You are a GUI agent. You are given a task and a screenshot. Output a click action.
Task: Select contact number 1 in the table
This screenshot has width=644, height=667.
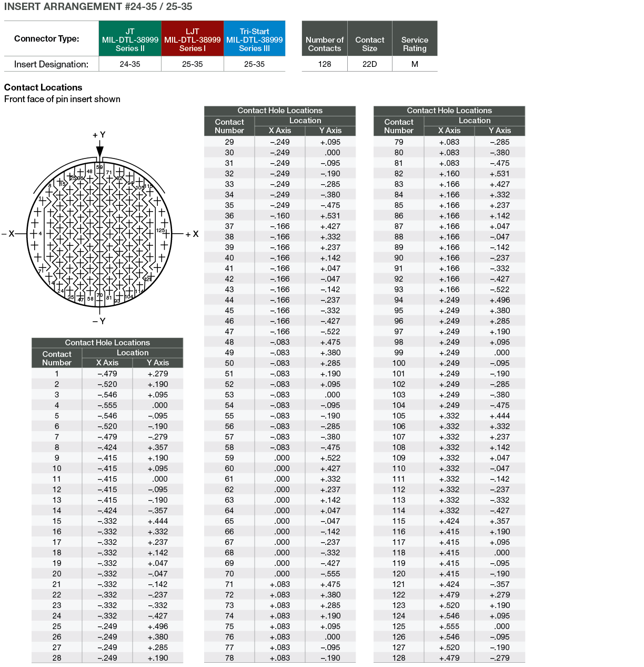(57, 374)
